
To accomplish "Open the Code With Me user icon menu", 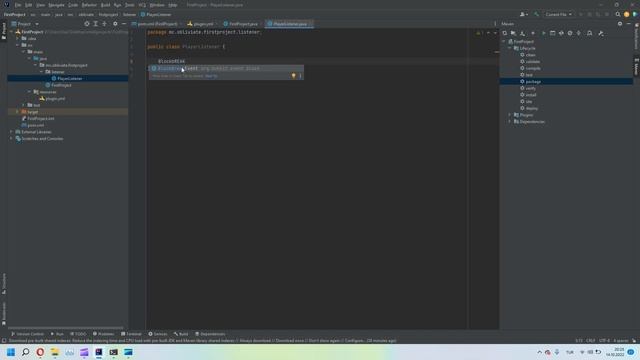I will pos(524,14).
